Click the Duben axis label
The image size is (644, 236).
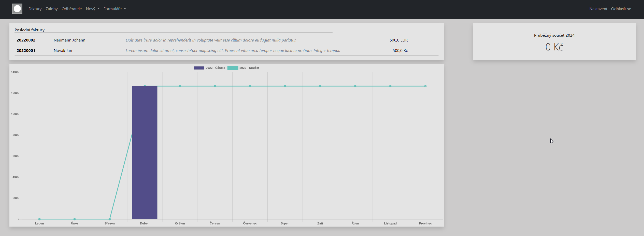[x=145, y=223]
